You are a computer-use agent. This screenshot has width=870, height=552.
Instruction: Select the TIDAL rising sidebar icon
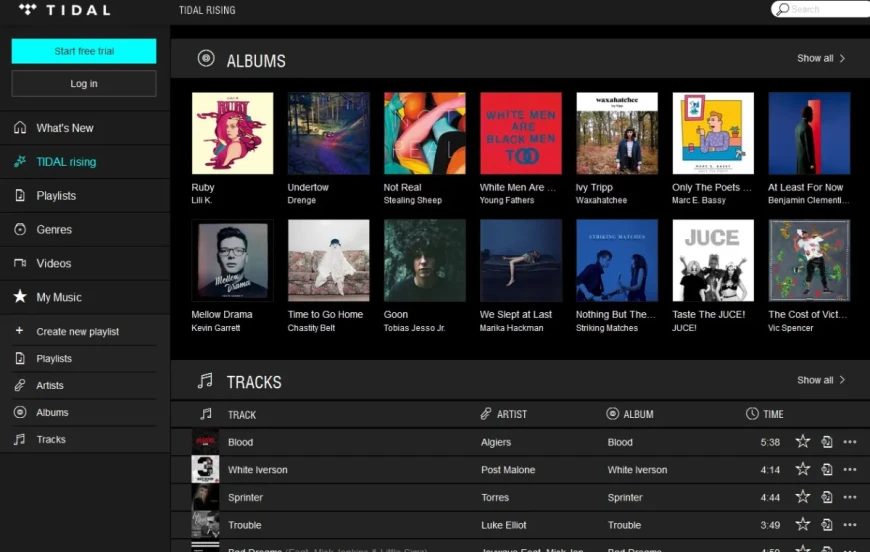pyautogui.click(x=20, y=162)
